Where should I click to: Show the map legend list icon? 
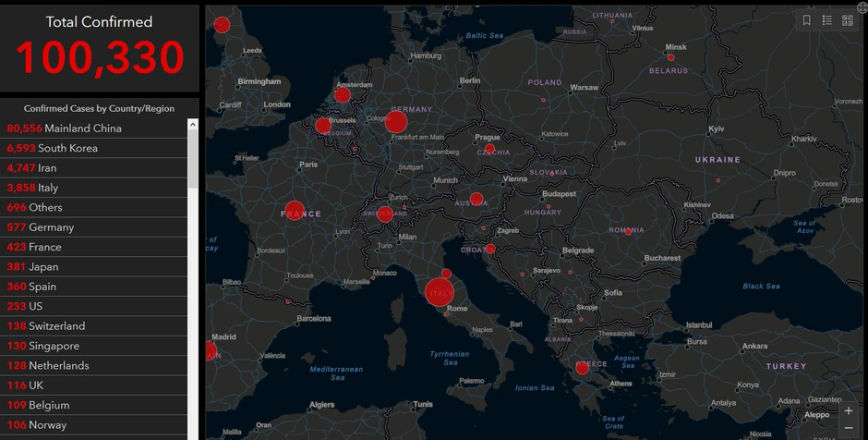(827, 20)
